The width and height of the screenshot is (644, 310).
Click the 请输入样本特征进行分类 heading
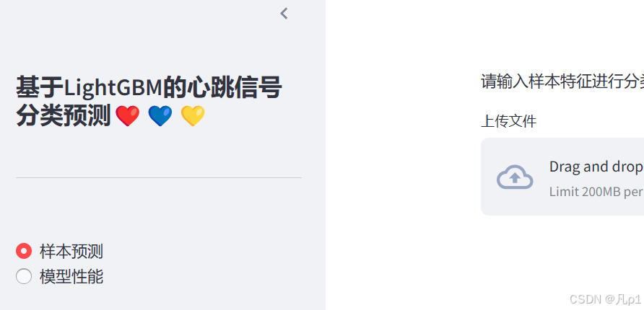[x=562, y=81]
